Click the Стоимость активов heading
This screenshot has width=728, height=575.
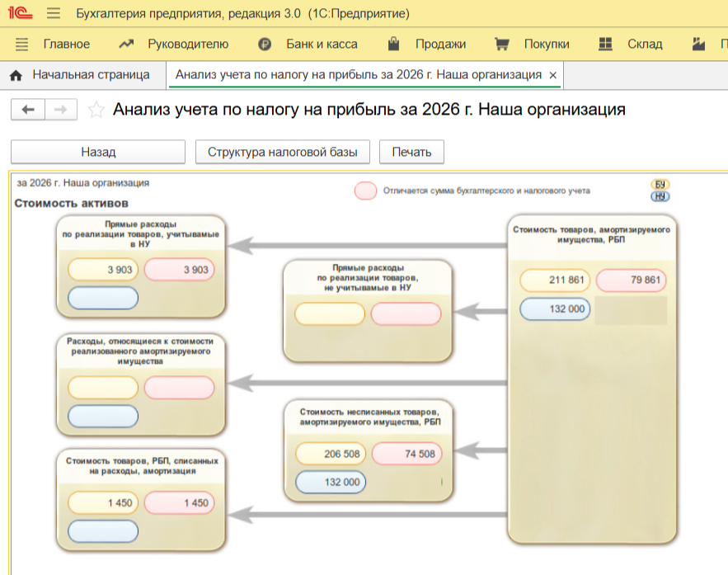[x=71, y=204]
